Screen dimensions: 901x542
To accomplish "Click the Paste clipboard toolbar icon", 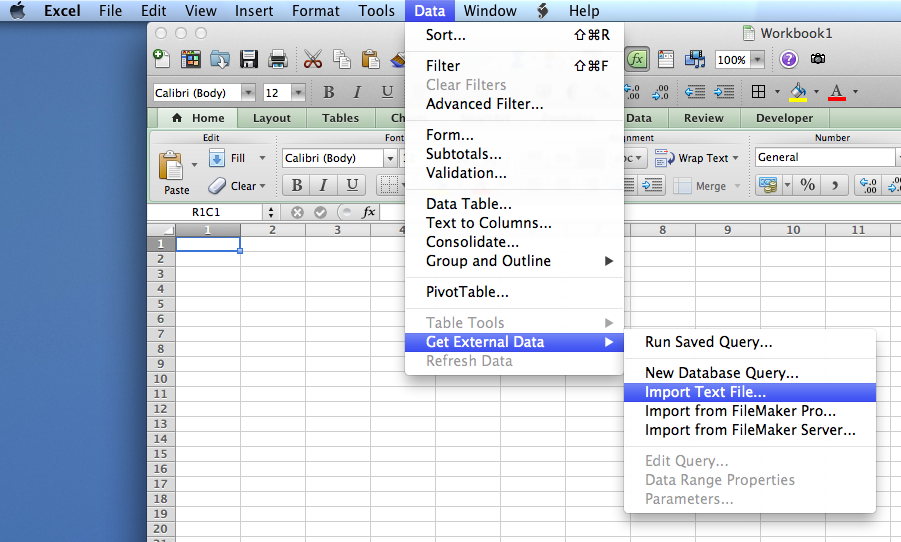I will (x=371, y=59).
